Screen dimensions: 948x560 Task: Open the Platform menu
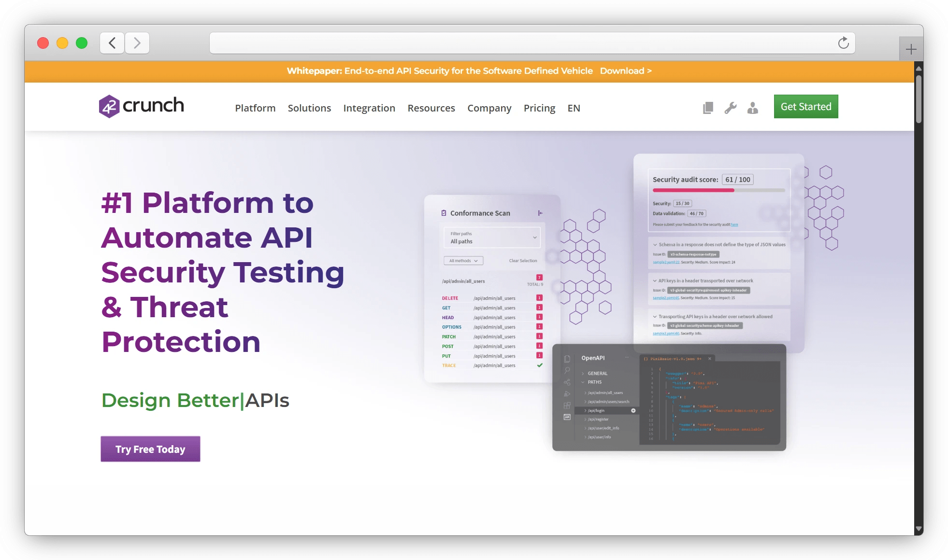click(x=255, y=108)
